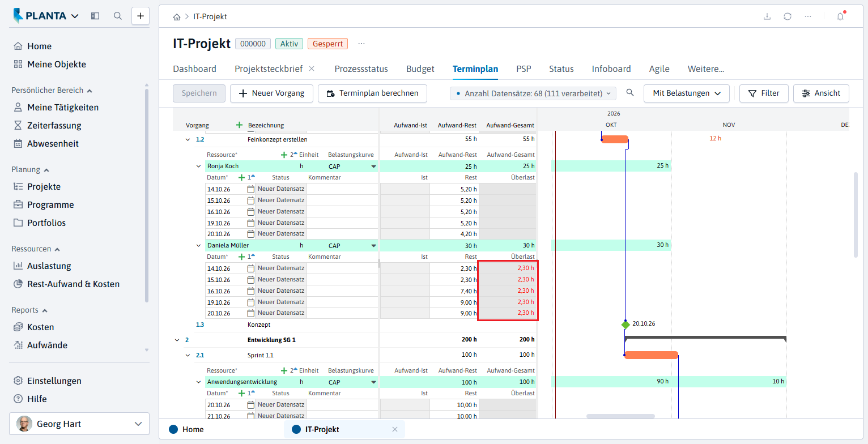Screen dimensions: 868x444
Task: Open the Mit Belastungen dropdown
Action: (x=687, y=93)
